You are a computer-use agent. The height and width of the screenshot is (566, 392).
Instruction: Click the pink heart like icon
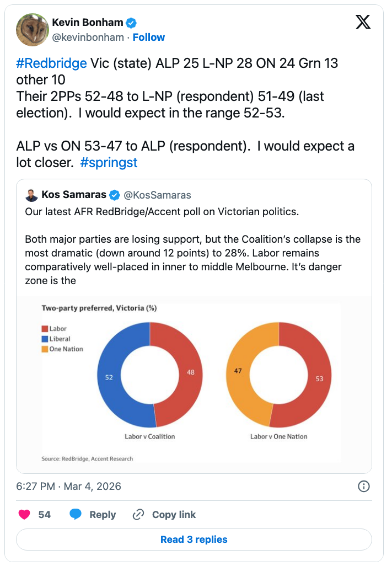click(24, 515)
